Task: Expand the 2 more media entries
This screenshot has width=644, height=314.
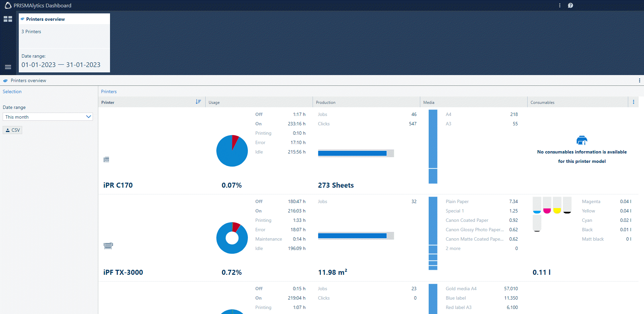Action: click(x=453, y=248)
